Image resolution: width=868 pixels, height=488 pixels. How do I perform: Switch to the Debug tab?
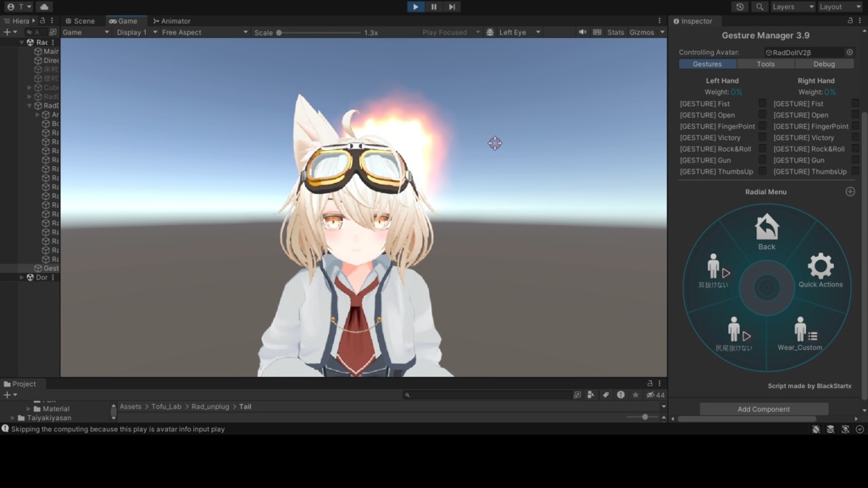pyautogui.click(x=824, y=64)
